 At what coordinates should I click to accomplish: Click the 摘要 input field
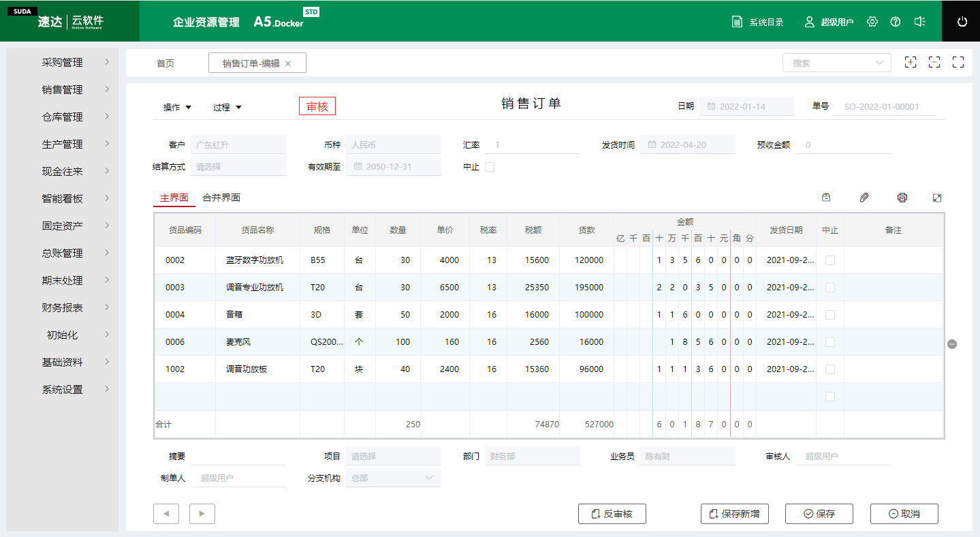coord(238,457)
